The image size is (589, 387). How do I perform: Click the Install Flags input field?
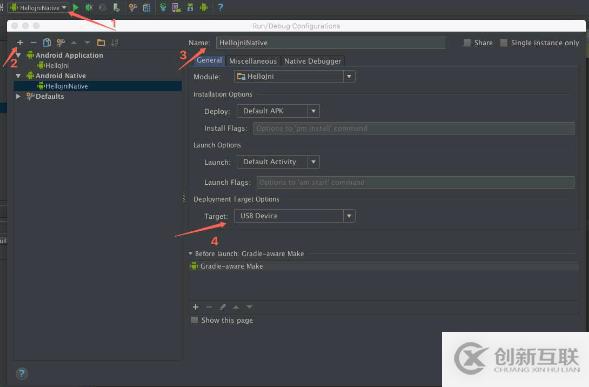pos(414,128)
